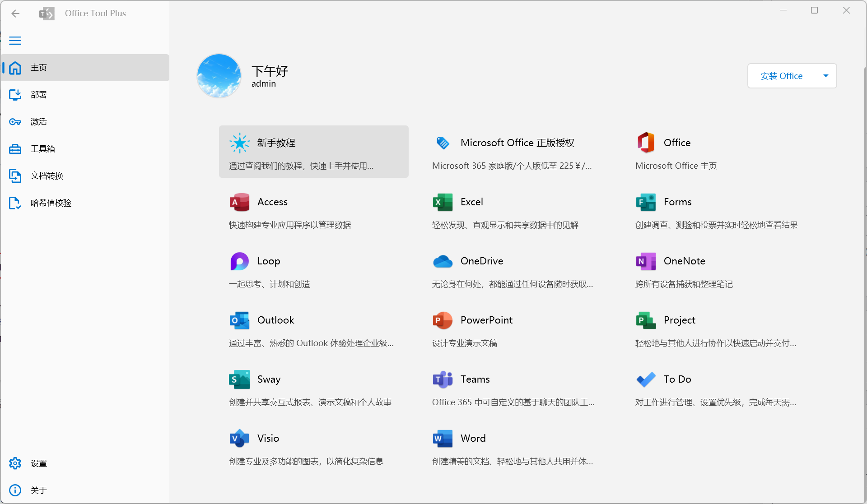Click the Loop icon

[x=239, y=261]
